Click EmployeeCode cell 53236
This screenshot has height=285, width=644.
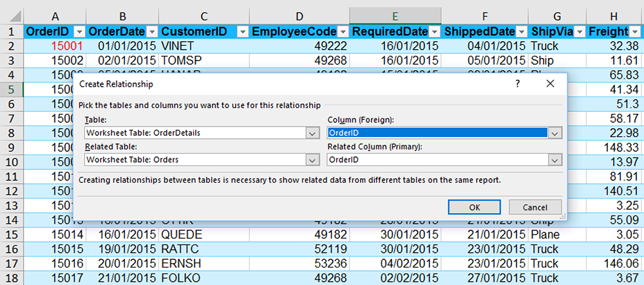[x=299, y=263]
